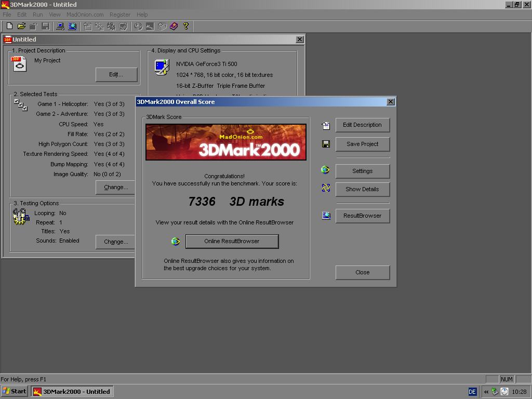The image size is (532, 399).
Task: Open the Run menu
Action: [37, 15]
